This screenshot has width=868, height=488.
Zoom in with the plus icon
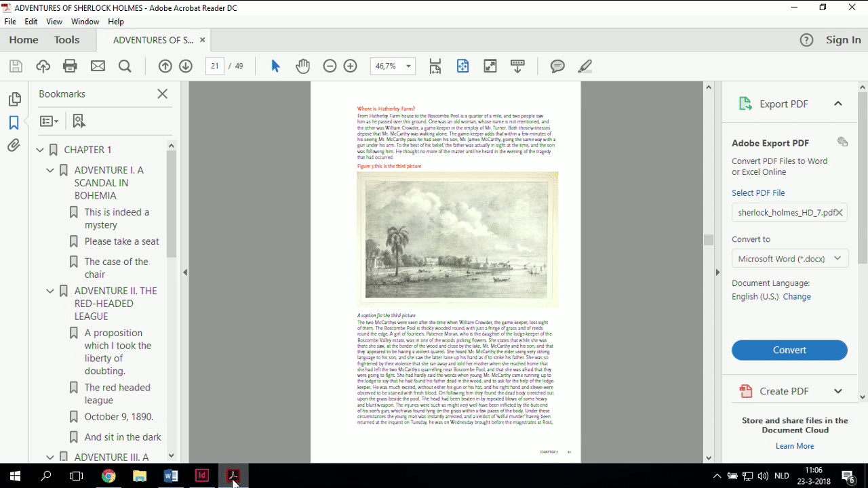pyautogui.click(x=351, y=66)
